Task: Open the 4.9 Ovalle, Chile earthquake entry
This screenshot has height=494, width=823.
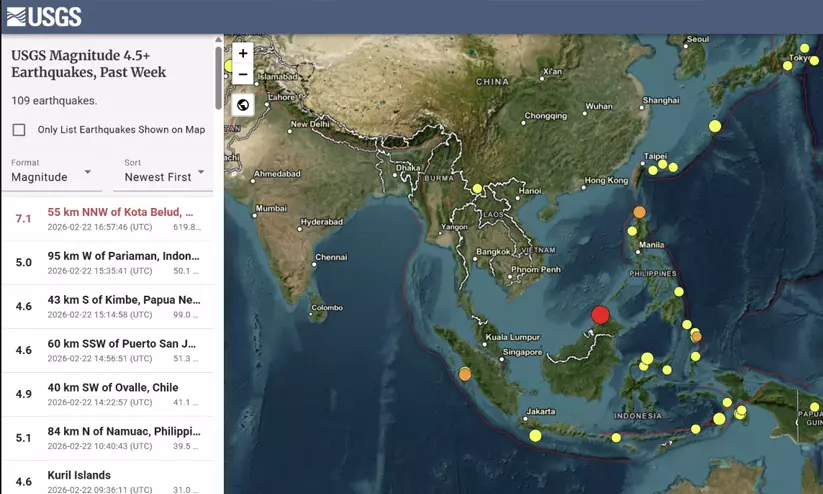Action: tap(107, 394)
